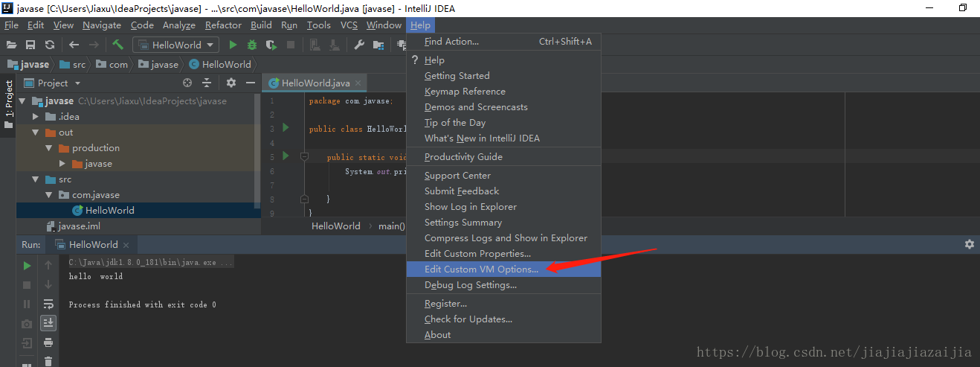Collapse the com.javase package

coord(49,195)
